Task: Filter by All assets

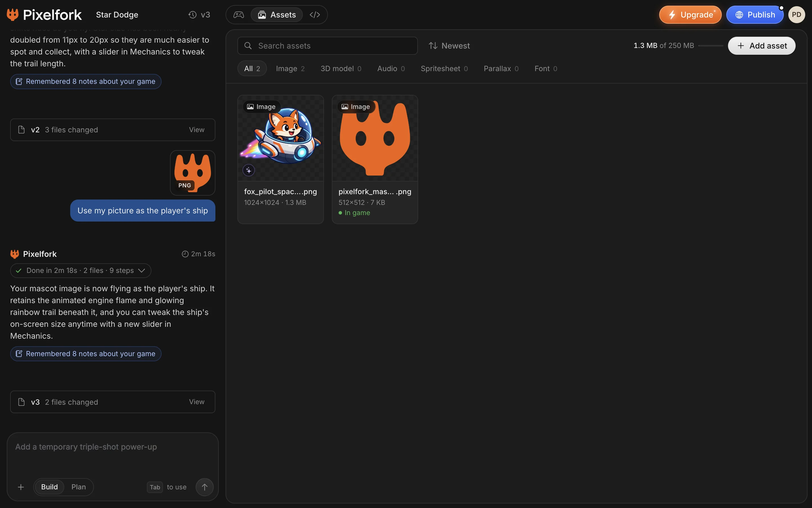Action: click(252, 69)
